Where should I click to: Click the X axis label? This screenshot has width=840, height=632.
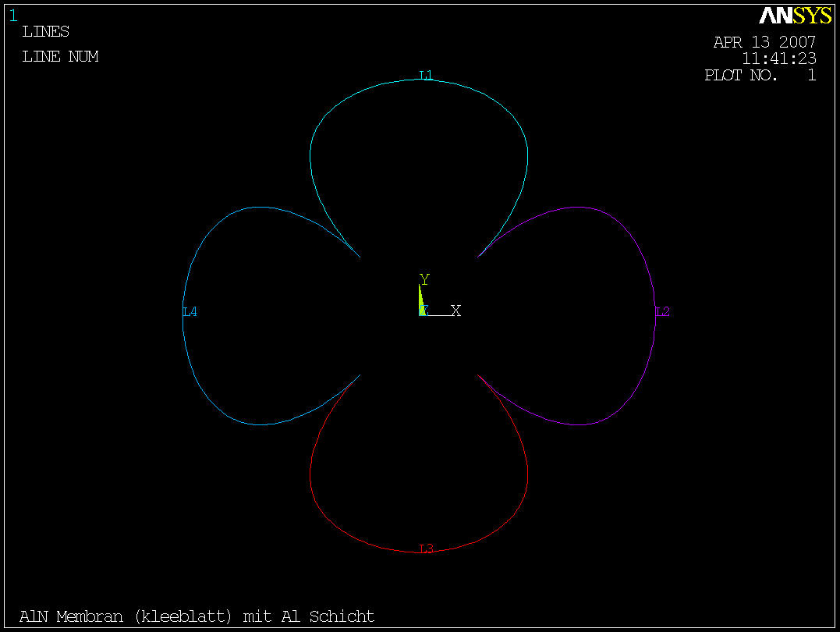point(456,311)
